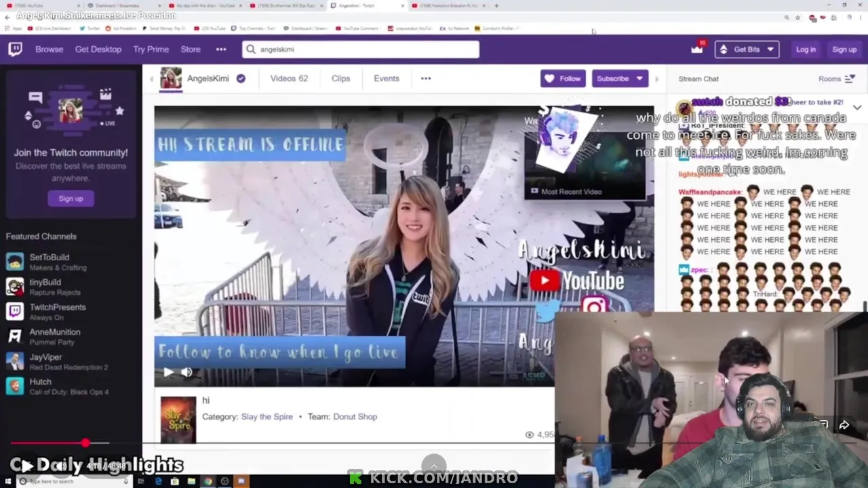Click the scroll arrow left of channel avatar
The image size is (868, 488).
pos(152,79)
